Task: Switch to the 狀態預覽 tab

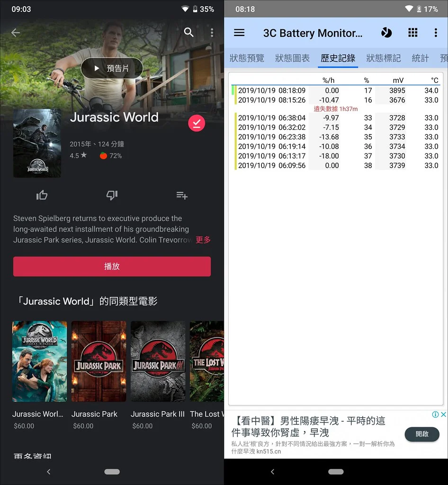Action: pyautogui.click(x=247, y=58)
